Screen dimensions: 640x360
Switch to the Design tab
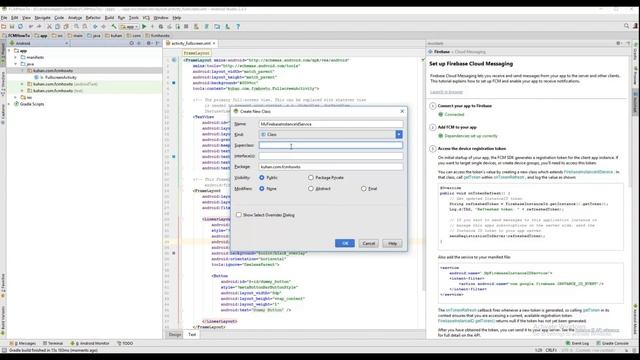tap(175, 334)
